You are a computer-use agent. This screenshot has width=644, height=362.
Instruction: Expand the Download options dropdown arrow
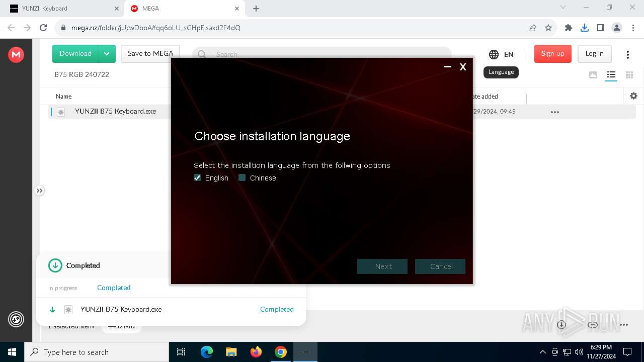(107, 54)
